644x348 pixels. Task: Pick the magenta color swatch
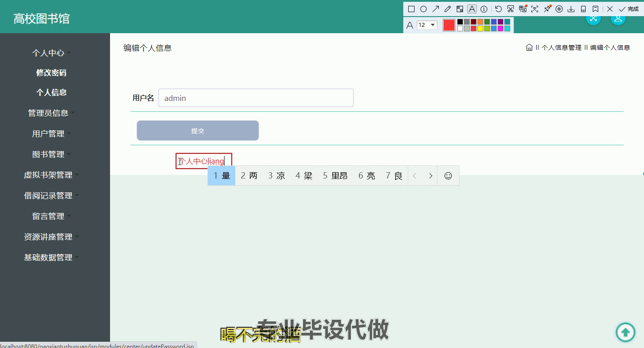point(500,28)
